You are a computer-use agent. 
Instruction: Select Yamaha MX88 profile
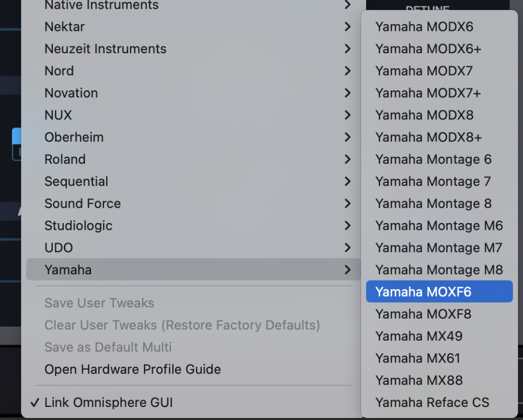[418, 380]
